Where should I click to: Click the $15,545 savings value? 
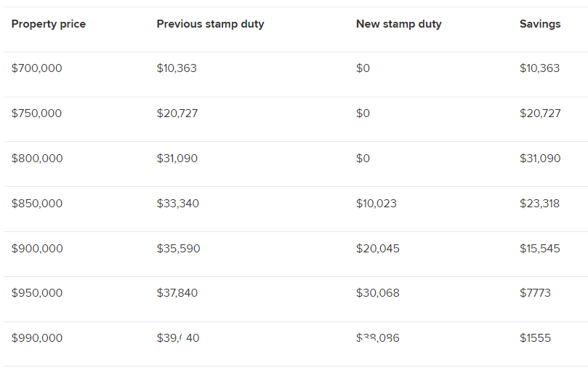coord(539,248)
